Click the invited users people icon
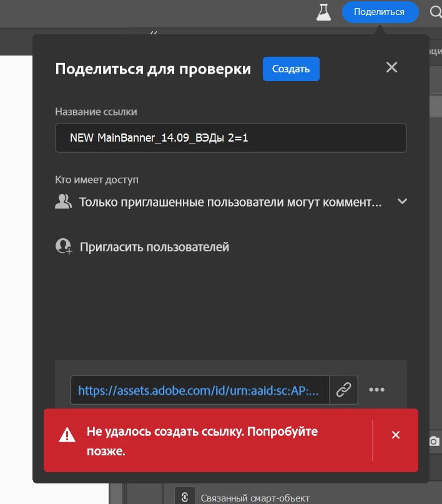Viewport: 442px width, 504px height. 63,201
